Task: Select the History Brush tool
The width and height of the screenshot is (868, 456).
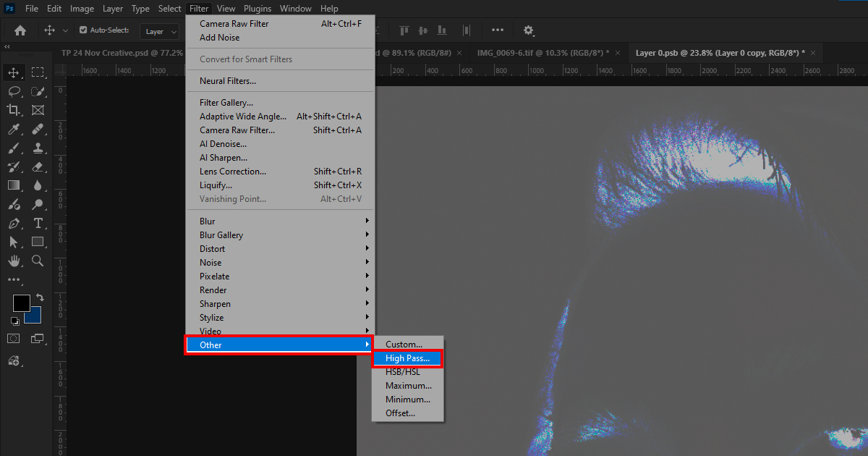Action: (x=14, y=166)
